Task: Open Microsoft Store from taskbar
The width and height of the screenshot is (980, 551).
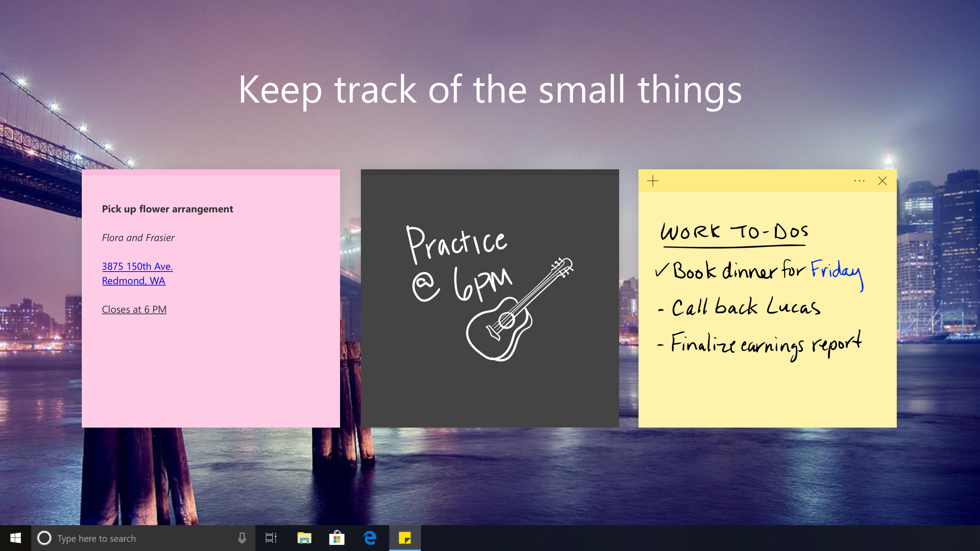Action: click(x=337, y=538)
